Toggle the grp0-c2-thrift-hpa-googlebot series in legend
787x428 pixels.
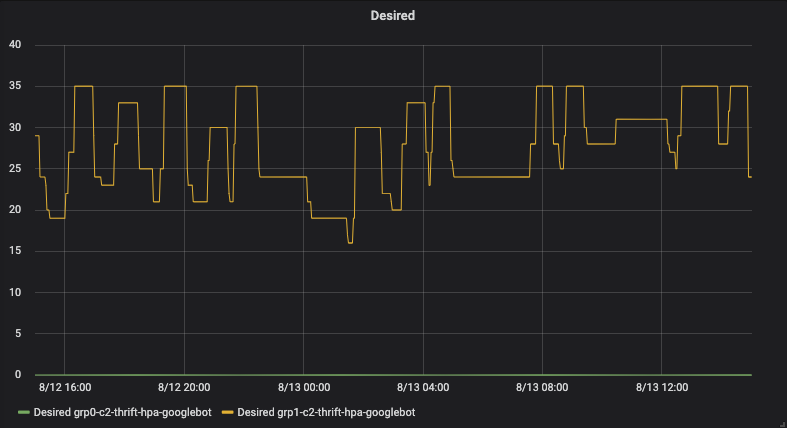click(112, 411)
